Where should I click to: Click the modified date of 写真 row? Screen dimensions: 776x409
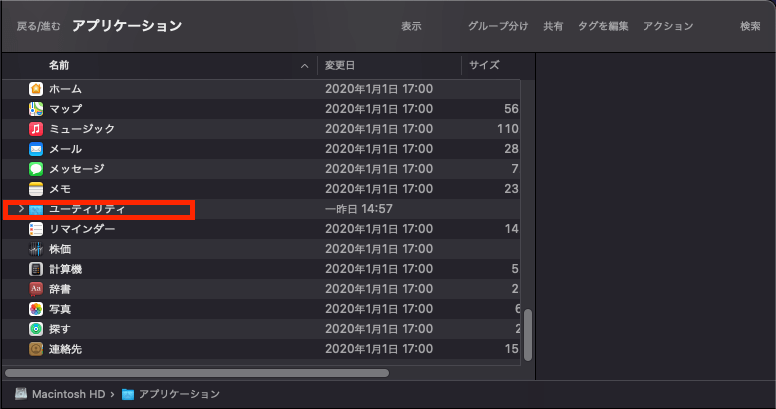tap(379, 309)
